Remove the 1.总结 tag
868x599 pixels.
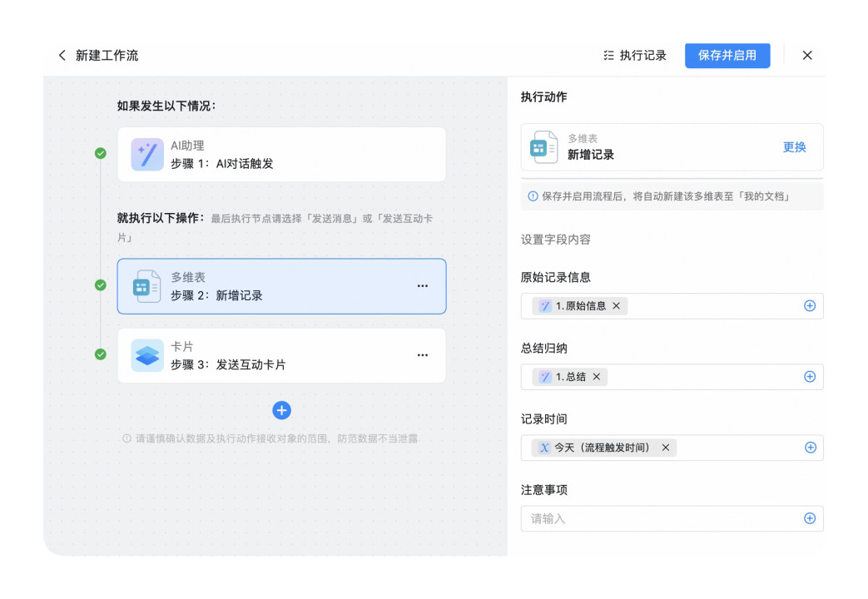click(x=596, y=377)
